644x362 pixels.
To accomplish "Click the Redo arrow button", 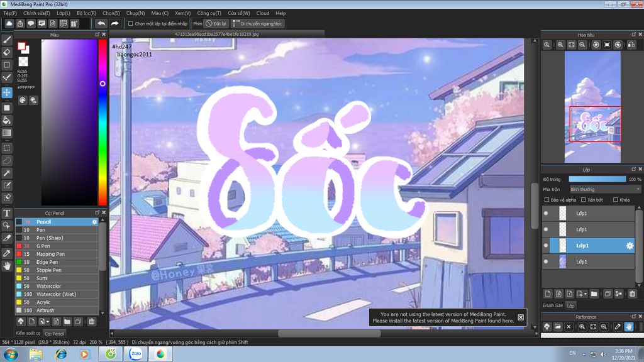I will click(x=114, y=24).
